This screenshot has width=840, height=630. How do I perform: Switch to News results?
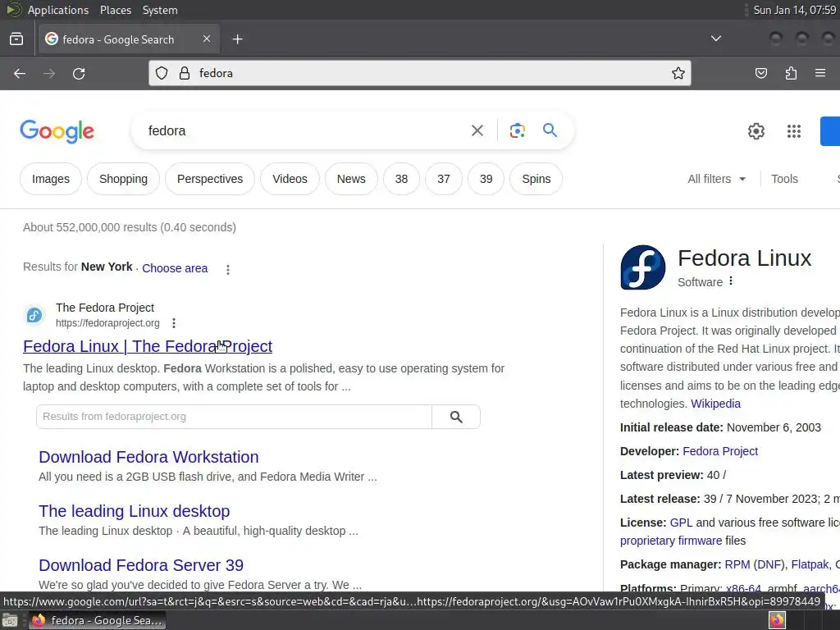click(x=351, y=179)
